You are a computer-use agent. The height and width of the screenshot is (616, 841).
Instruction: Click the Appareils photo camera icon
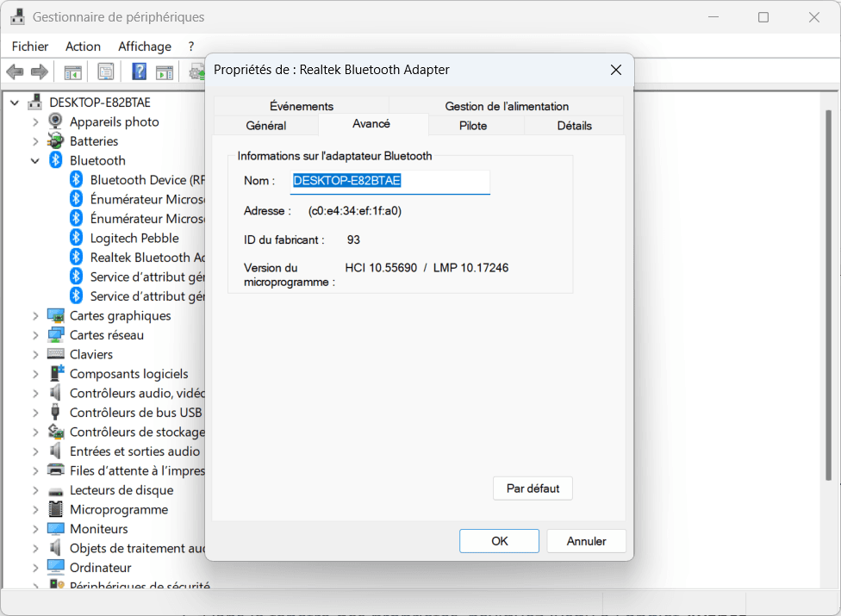point(55,121)
